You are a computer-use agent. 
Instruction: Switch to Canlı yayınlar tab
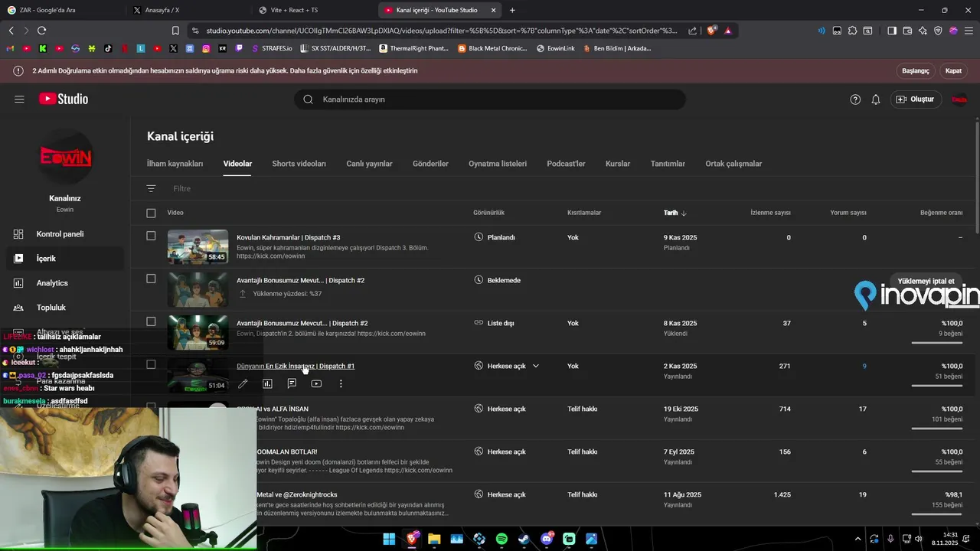(369, 164)
